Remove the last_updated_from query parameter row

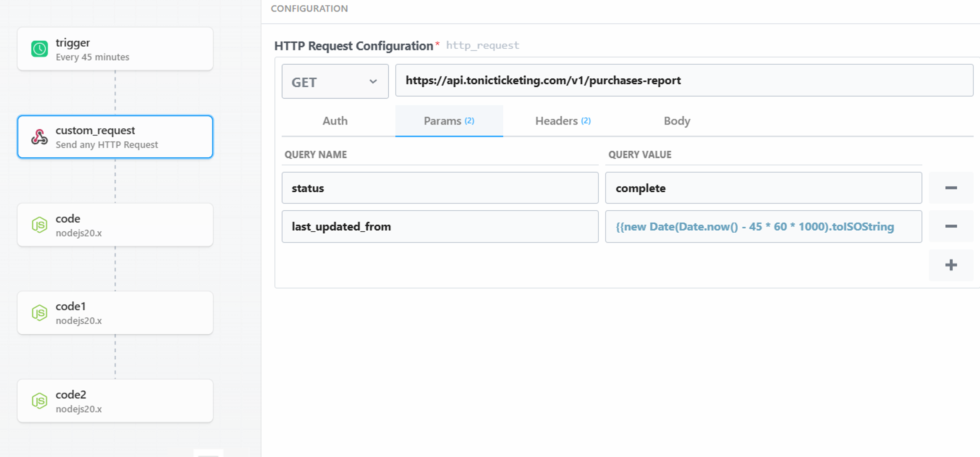tap(951, 226)
